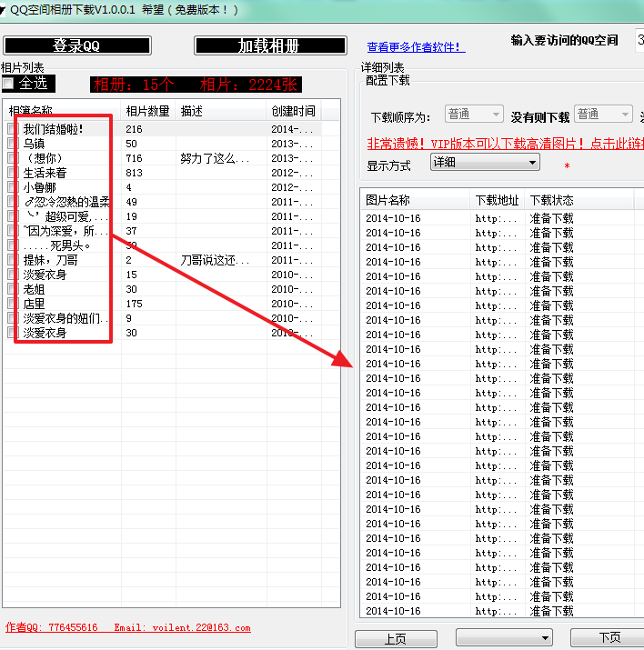Select album row 淡爱衣身的妞们
The height and width of the screenshot is (650, 644).
pos(165,318)
